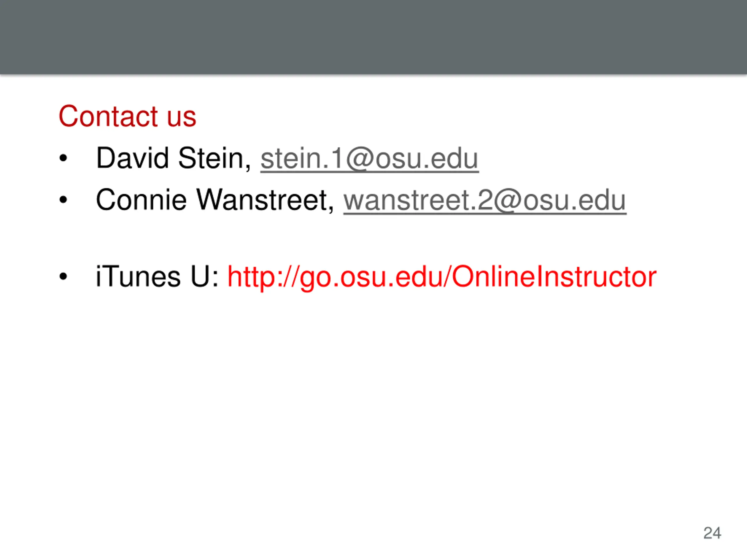
Task: Click the bullet point before Connie Wanstreet
Action: tap(63, 200)
